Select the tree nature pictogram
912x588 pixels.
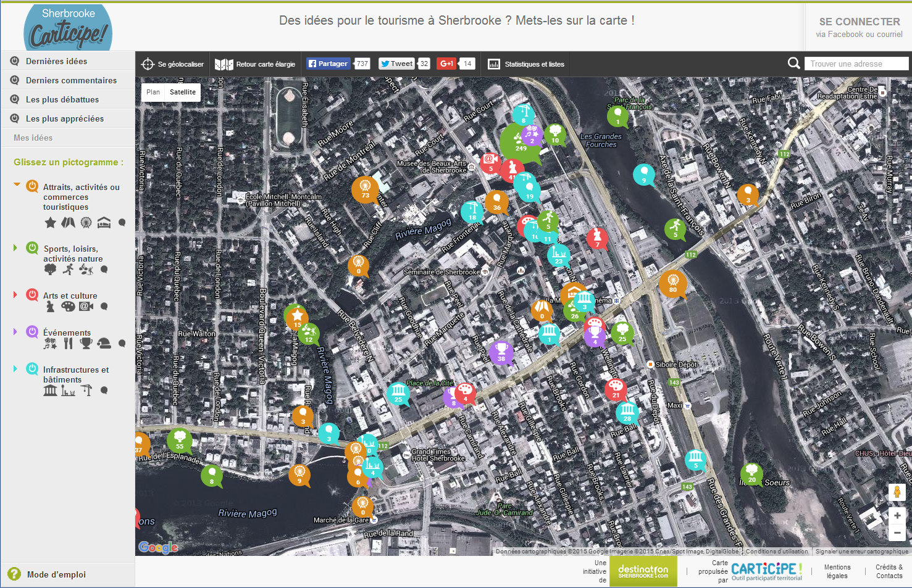tap(51, 270)
